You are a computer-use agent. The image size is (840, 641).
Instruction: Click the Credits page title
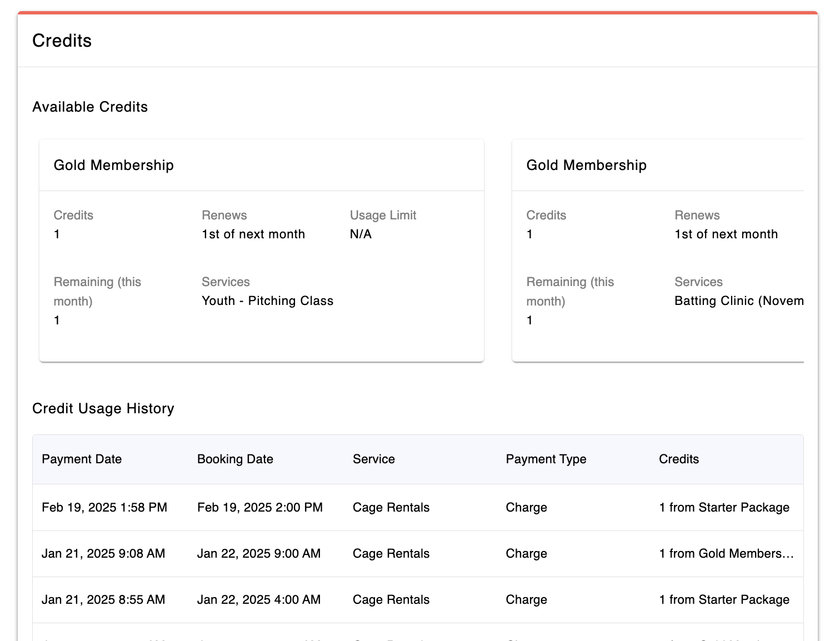[62, 41]
